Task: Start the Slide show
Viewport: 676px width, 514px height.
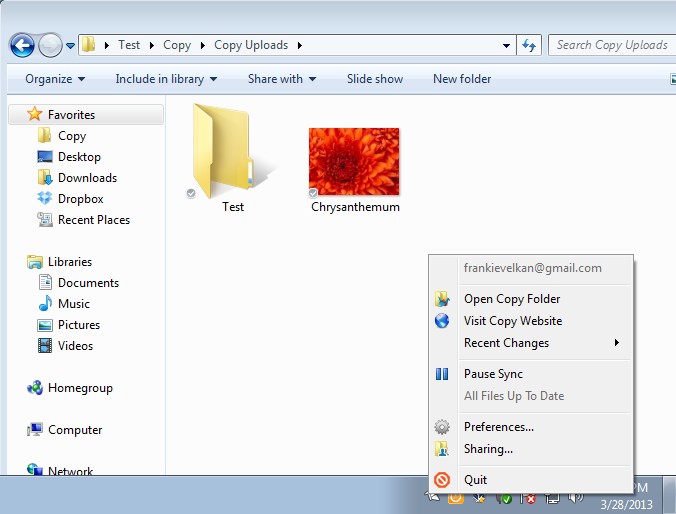Action: coord(375,79)
